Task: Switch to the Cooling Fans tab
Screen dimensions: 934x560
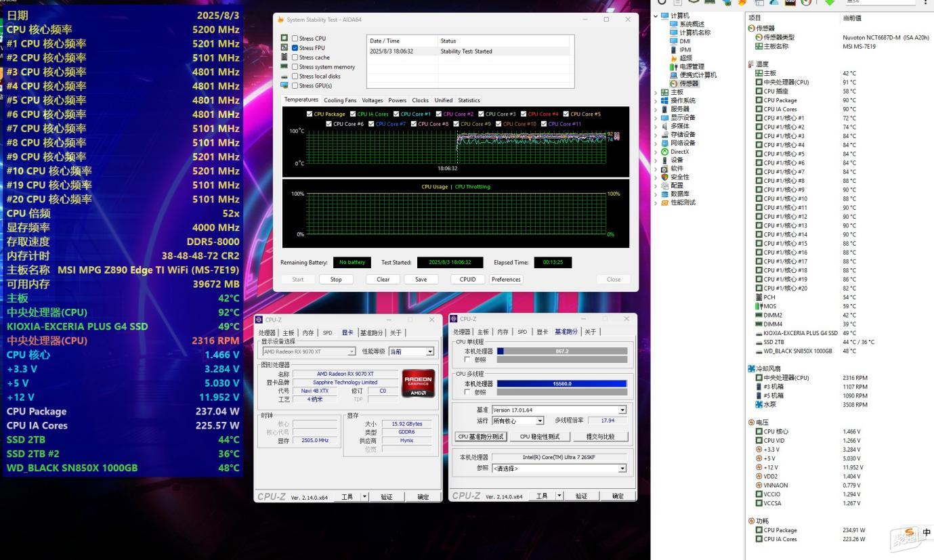Action: [x=340, y=100]
